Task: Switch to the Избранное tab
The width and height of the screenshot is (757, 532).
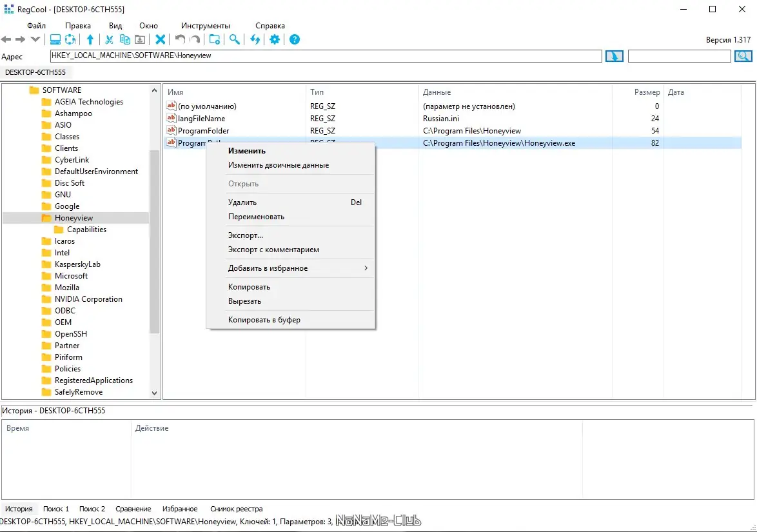Action: [180, 508]
